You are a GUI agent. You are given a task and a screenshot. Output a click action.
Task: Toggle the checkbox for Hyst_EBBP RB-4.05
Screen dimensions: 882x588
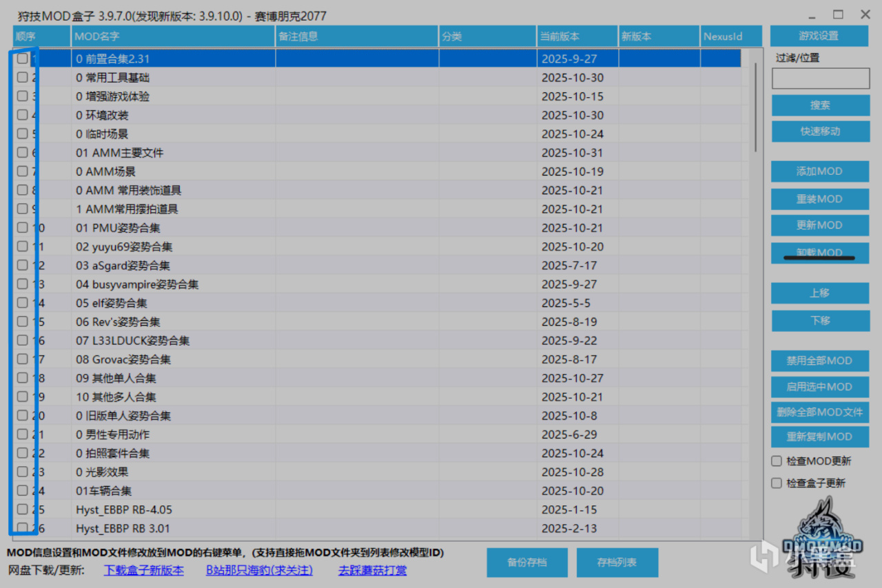(23, 509)
